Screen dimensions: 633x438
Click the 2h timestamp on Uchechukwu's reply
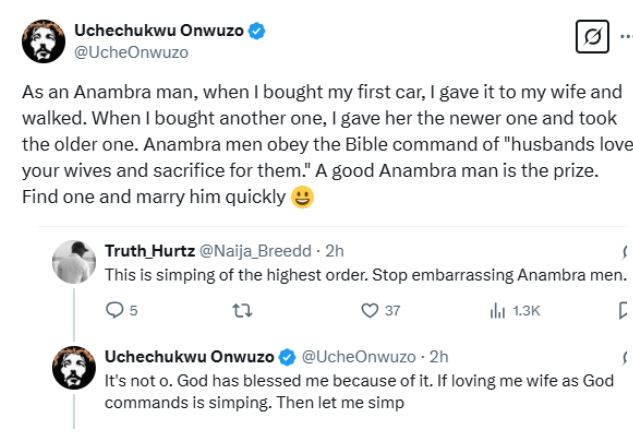point(439,356)
